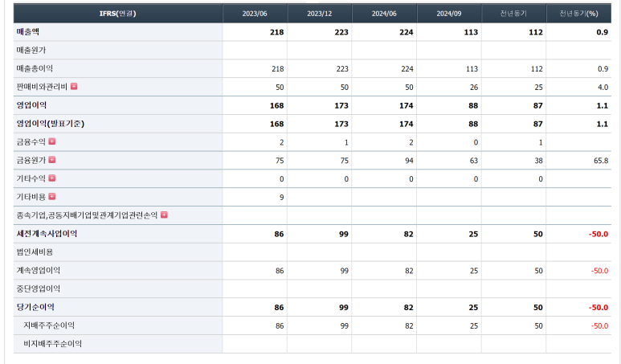Click the 전년동기(%) column header
The height and width of the screenshot is (364, 621).
578,14
